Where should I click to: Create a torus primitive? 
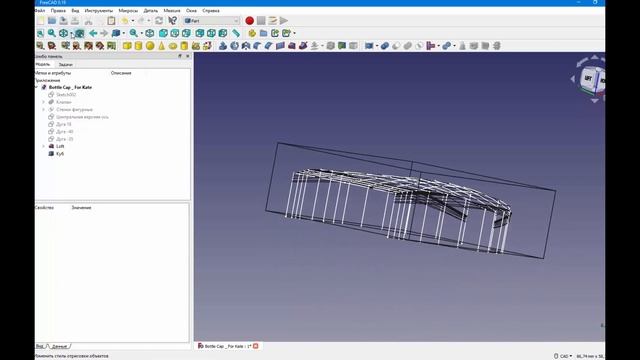pyautogui.click(x=173, y=46)
